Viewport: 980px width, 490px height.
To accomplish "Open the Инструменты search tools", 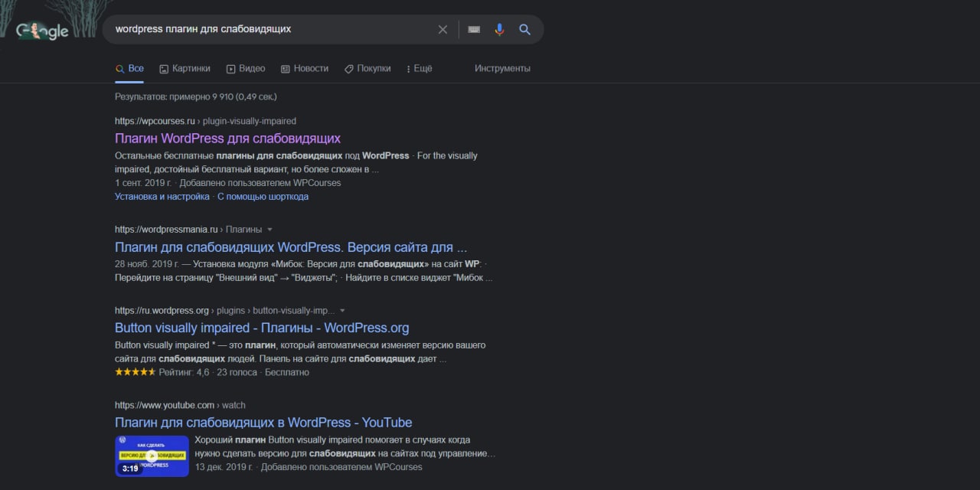I will pyautogui.click(x=502, y=68).
